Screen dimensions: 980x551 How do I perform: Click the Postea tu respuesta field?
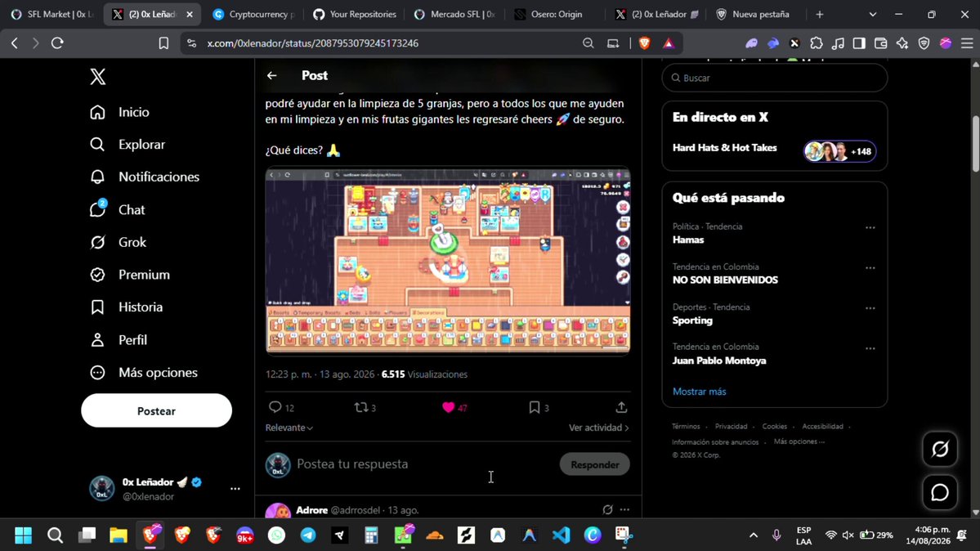tap(423, 464)
